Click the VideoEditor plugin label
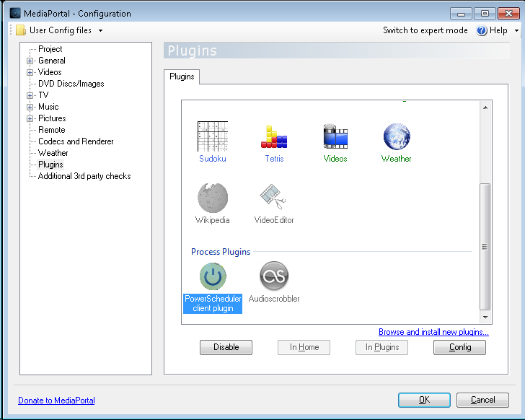This screenshot has height=420, width=525. pos(274,220)
